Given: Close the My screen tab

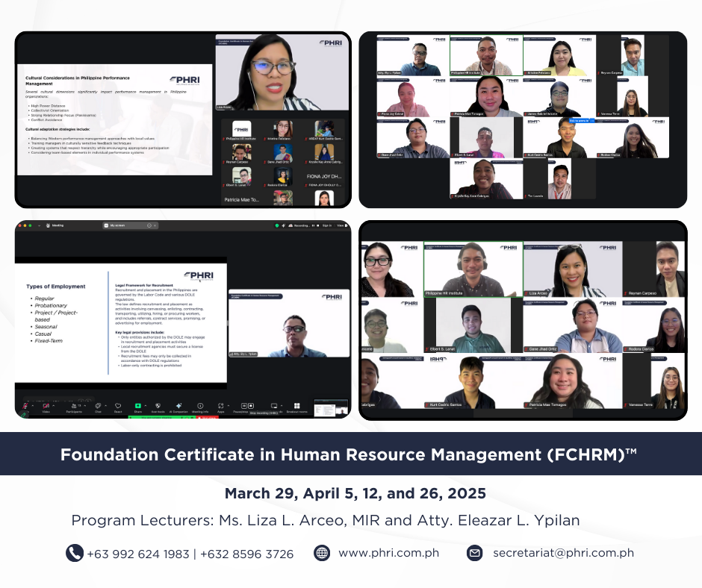Looking at the screenshot, I should (x=155, y=225).
